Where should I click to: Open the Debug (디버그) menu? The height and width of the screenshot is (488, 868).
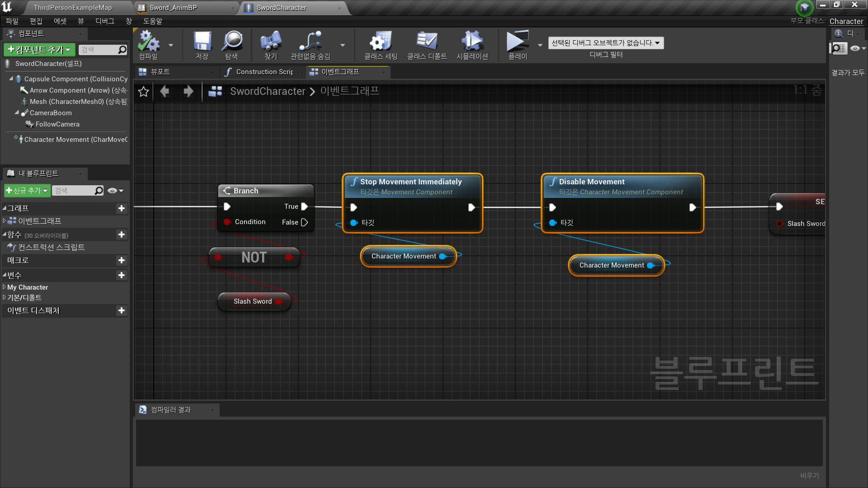tap(104, 21)
